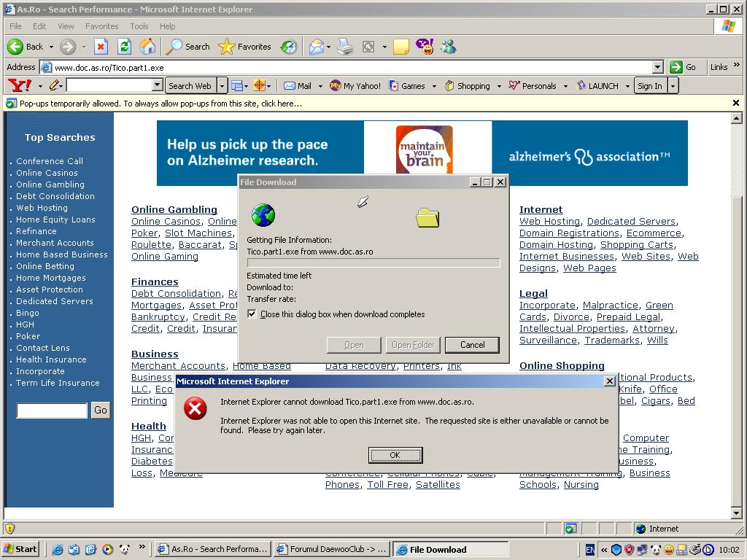Open the Edit menu
The height and width of the screenshot is (560, 747).
(x=39, y=26)
